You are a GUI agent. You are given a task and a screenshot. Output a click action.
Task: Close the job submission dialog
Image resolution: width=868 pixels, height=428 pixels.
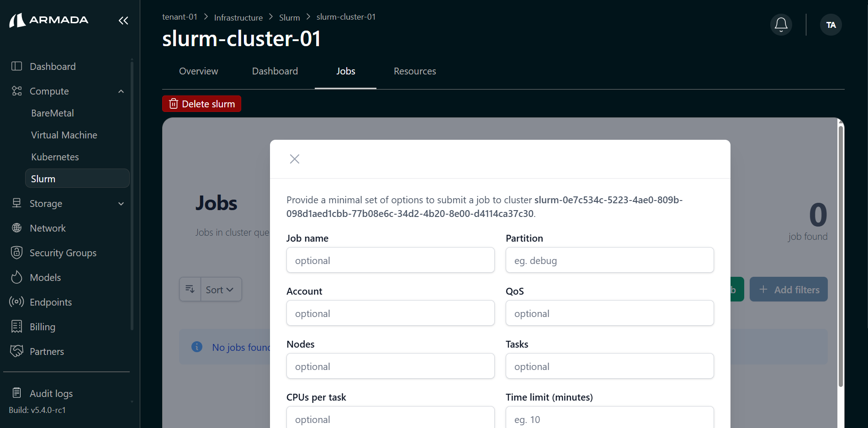(295, 159)
